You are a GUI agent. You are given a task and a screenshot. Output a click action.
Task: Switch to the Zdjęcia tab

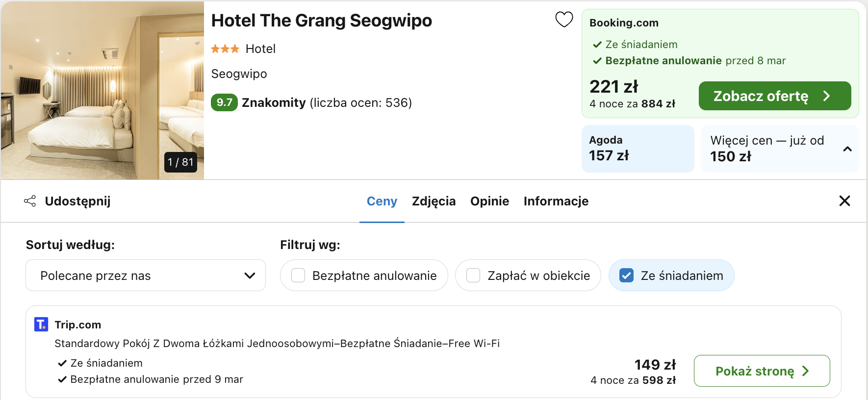434,201
